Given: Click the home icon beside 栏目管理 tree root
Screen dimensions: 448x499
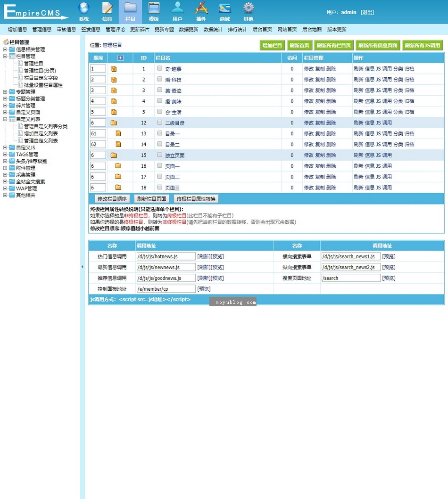Looking at the screenshot, I should [x=6, y=42].
